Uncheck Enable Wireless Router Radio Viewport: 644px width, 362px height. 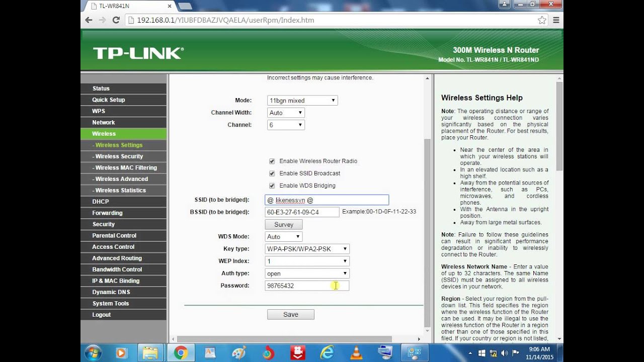pyautogui.click(x=272, y=161)
